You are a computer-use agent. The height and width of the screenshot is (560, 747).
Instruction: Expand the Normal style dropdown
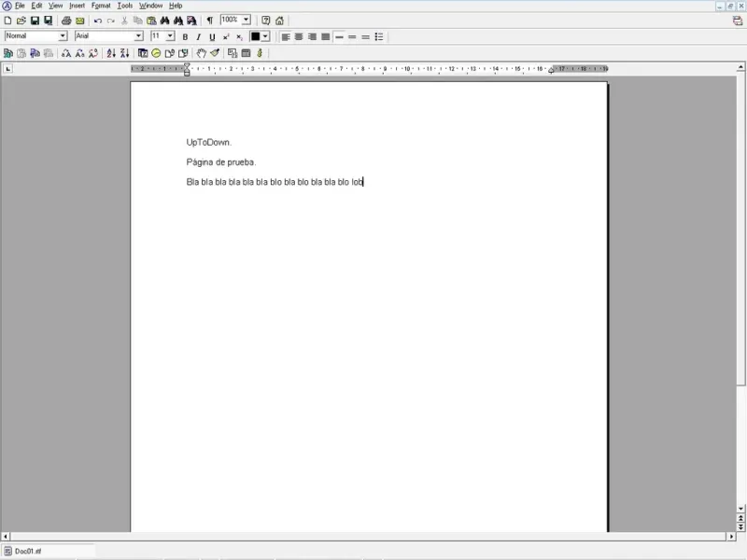(63, 36)
